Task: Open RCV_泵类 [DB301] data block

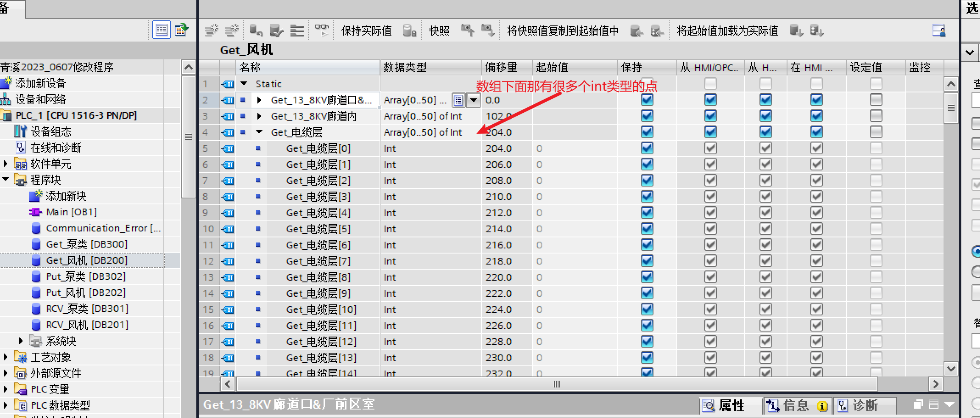Action: 87,309
